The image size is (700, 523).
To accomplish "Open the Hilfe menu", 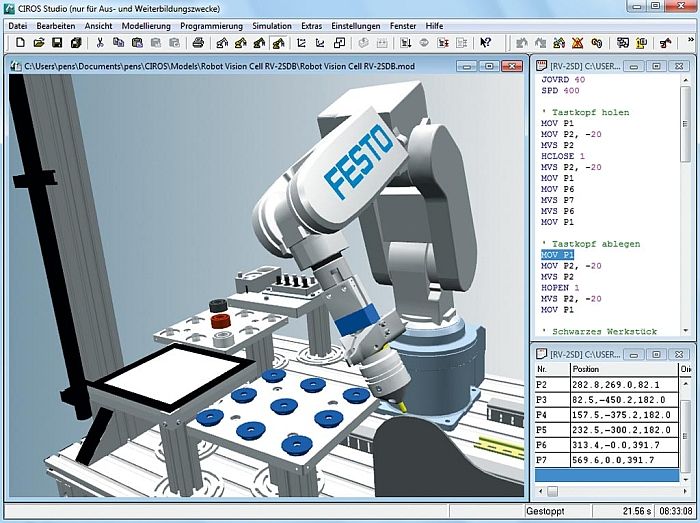I will (434, 26).
